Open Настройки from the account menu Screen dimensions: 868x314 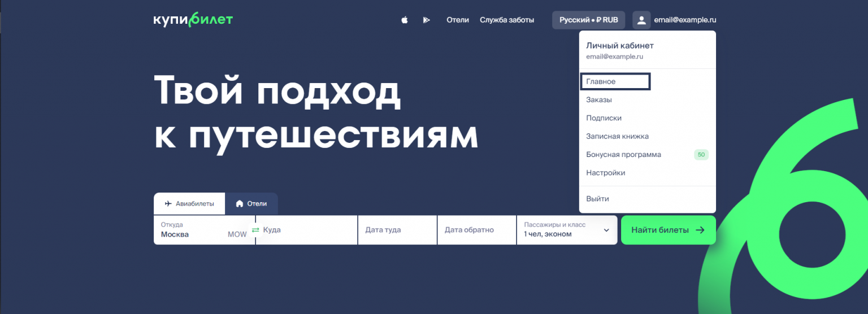[605, 173]
